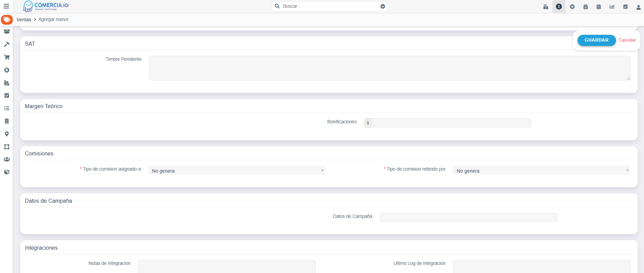Open the cash register icon in top bar

pos(546,7)
